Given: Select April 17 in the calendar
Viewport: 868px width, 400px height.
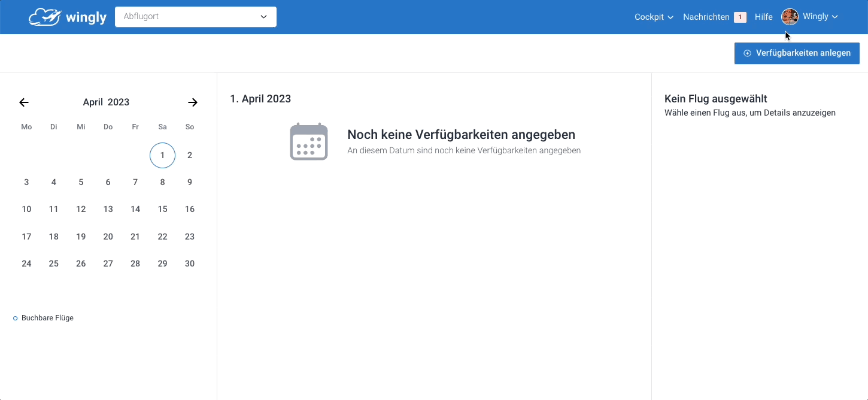Looking at the screenshot, I should point(26,237).
